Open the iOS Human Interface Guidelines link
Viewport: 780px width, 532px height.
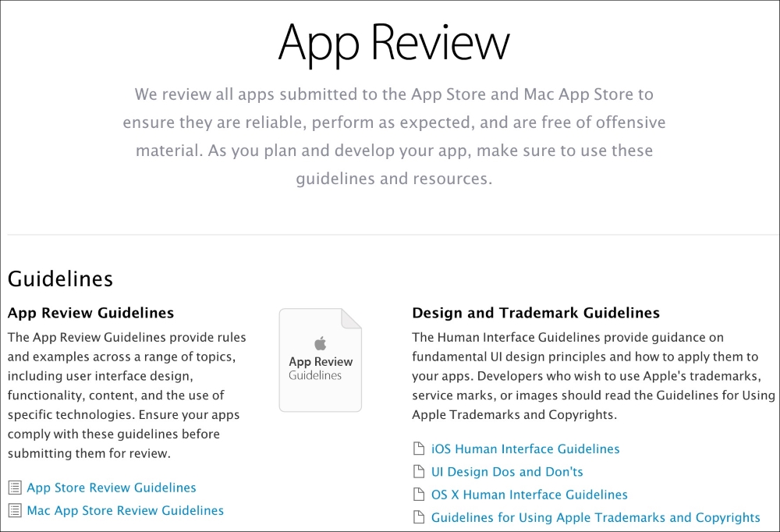click(525, 449)
